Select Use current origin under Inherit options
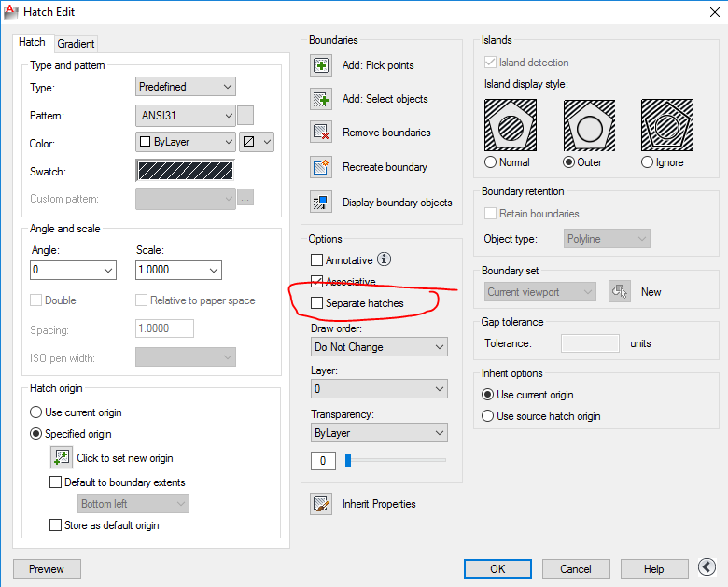Screen dimensions: 728x587 pos(487,394)
